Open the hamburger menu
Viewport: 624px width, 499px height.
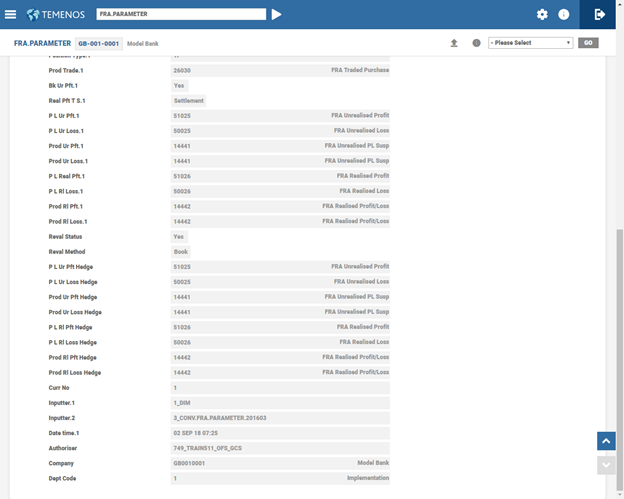(x=10, y=14)
